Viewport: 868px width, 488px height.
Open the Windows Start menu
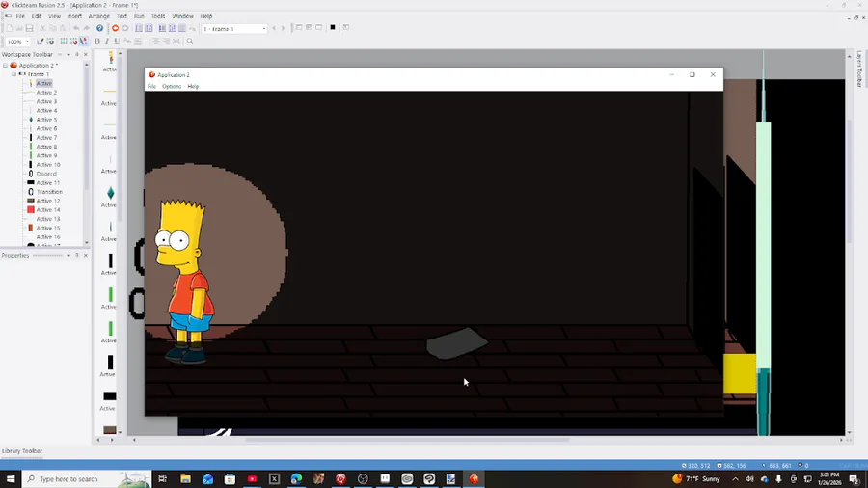(11, 479)
